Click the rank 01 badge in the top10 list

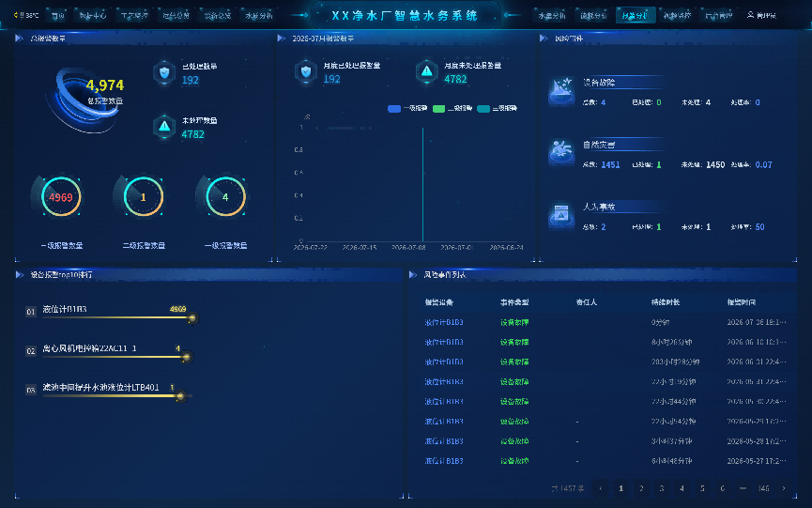[x=31, y=312]
